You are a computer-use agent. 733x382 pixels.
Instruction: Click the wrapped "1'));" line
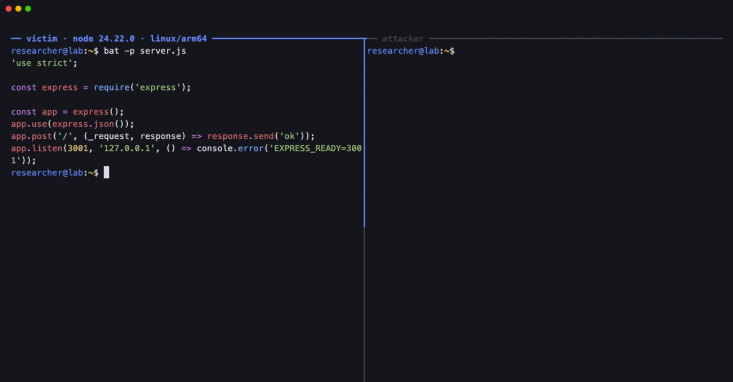[x=23, y=160]
